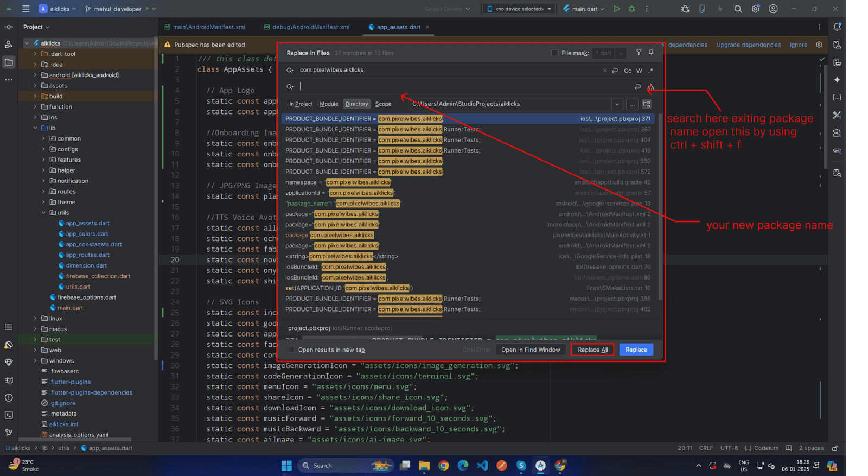The width and height of the screenshot is (868, 476).
Task: Collapse the utils folder in project tree
Action: click(44, 213)
